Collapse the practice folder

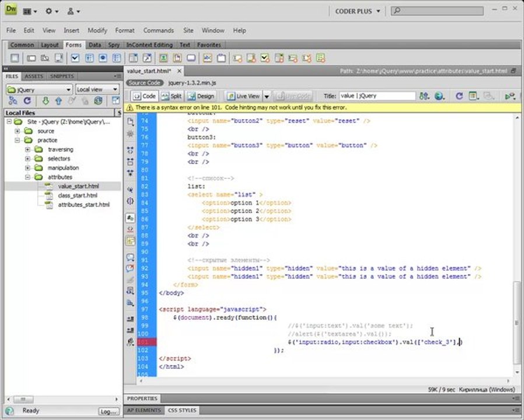click(x=18, y=141)
